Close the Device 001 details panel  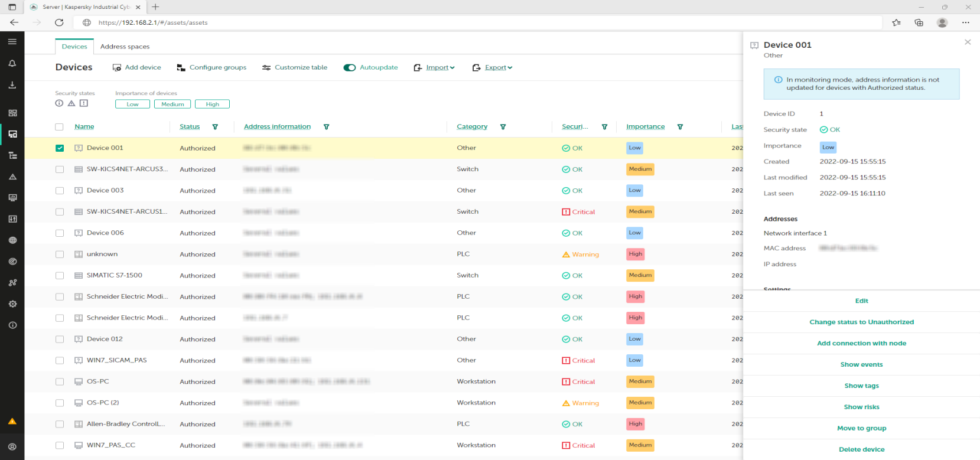(967, 42)
